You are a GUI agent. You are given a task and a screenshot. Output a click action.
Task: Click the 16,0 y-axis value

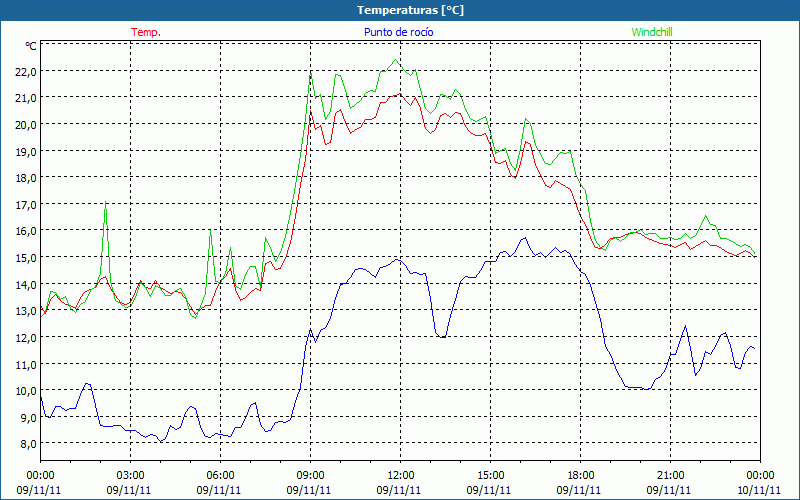pos(26,231)
